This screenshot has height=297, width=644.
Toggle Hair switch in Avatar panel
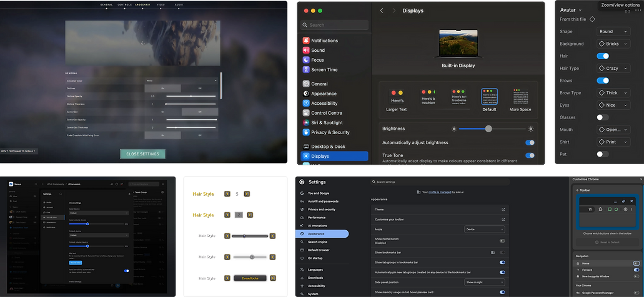(x=603, y=56)
